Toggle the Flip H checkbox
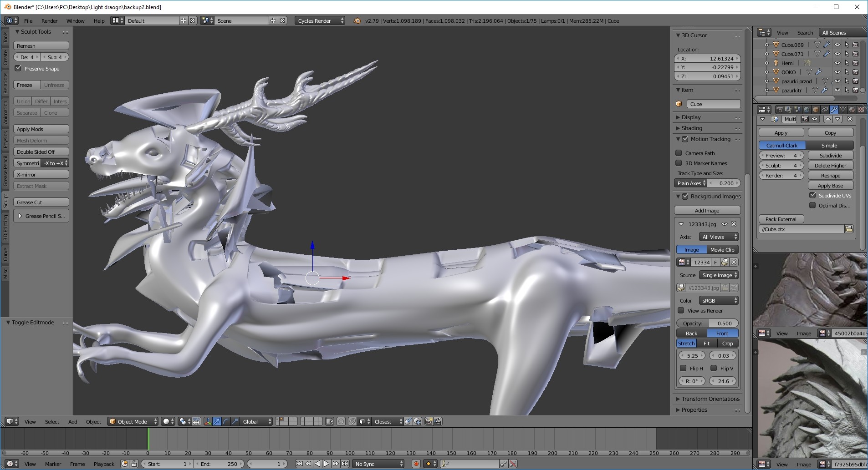This screenshot has height=470, width=868. coord(683,369)
